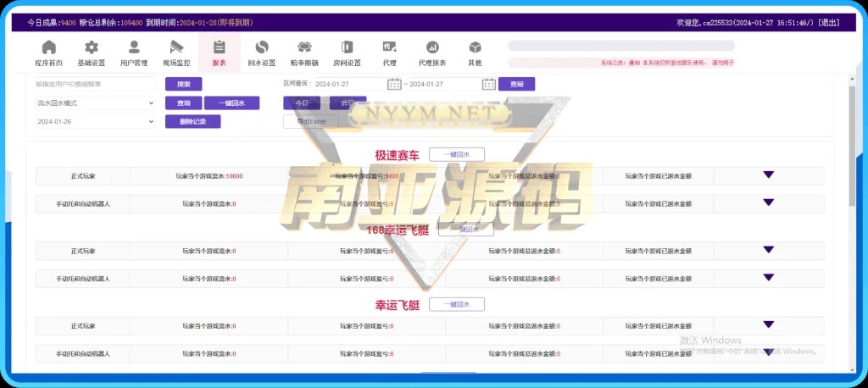This screenshot has height=388, width=868.
Task: Click the 一键回水 button beside 幸运飞艇
Action: click(x=456, y=305)
